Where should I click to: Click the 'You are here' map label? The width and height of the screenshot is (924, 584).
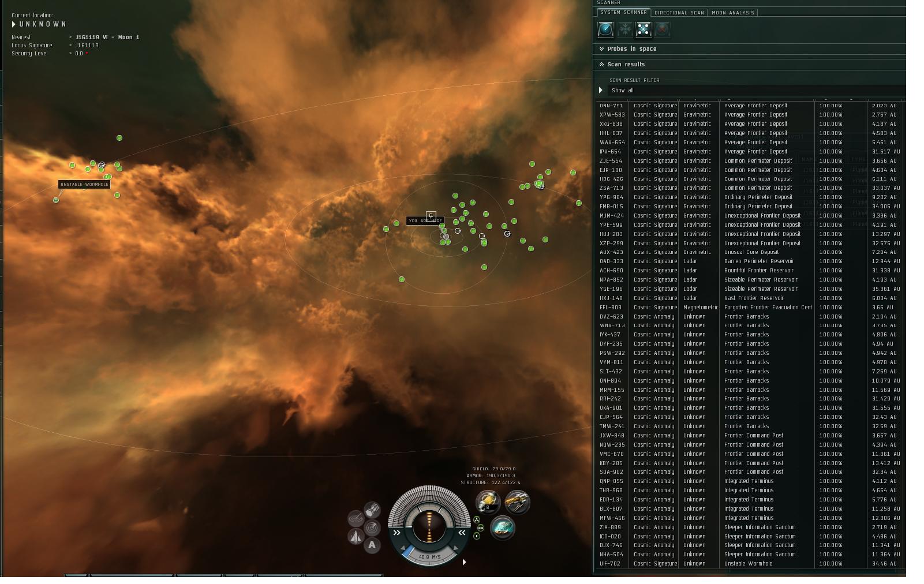(x=425, y=221)
